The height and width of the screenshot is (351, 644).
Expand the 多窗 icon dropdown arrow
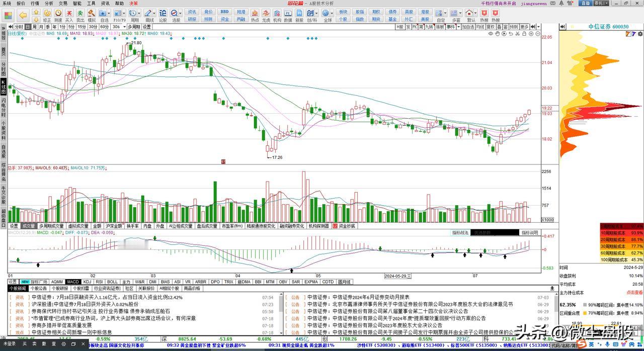(x=460, y=14)
